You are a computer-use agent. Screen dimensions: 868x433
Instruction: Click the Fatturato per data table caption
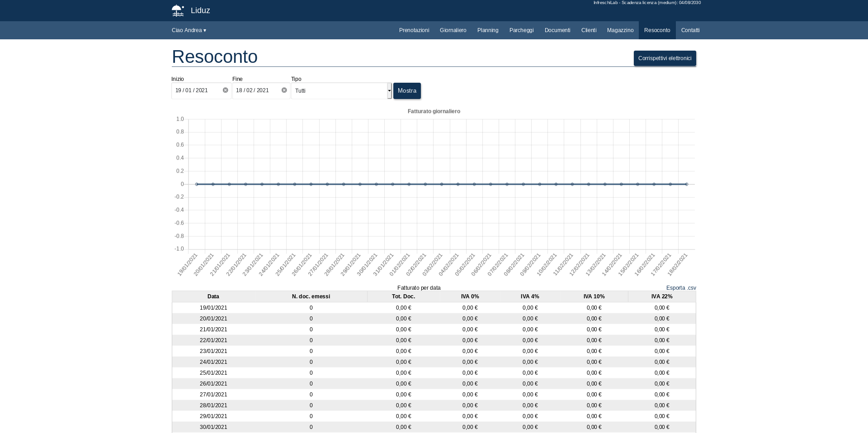(419, 288)
